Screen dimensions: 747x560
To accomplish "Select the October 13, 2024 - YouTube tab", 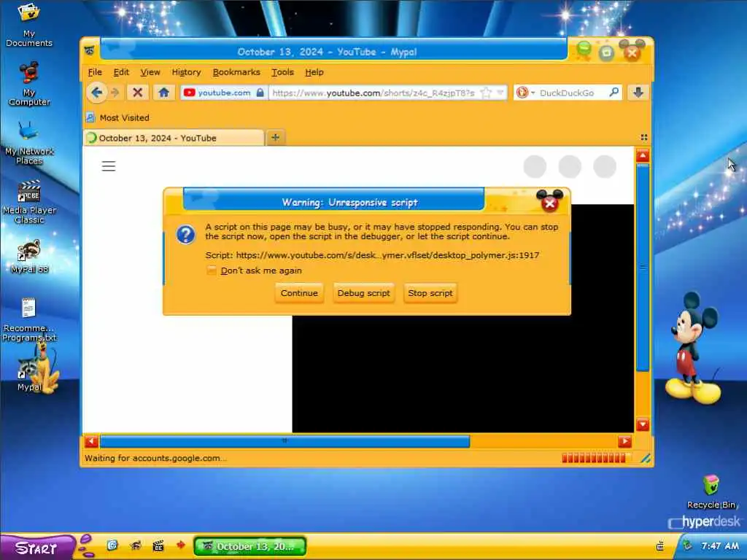I will pos(174,138).
